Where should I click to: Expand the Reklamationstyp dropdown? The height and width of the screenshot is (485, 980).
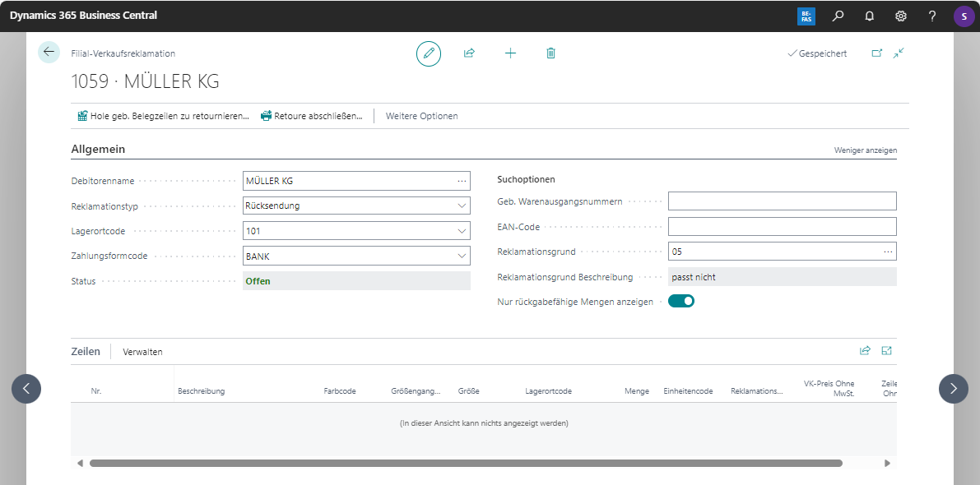pos(461,206)
